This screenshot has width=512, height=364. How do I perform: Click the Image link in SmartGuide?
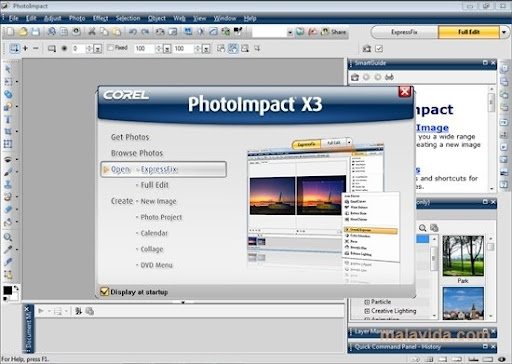click(x=433, y=128)
